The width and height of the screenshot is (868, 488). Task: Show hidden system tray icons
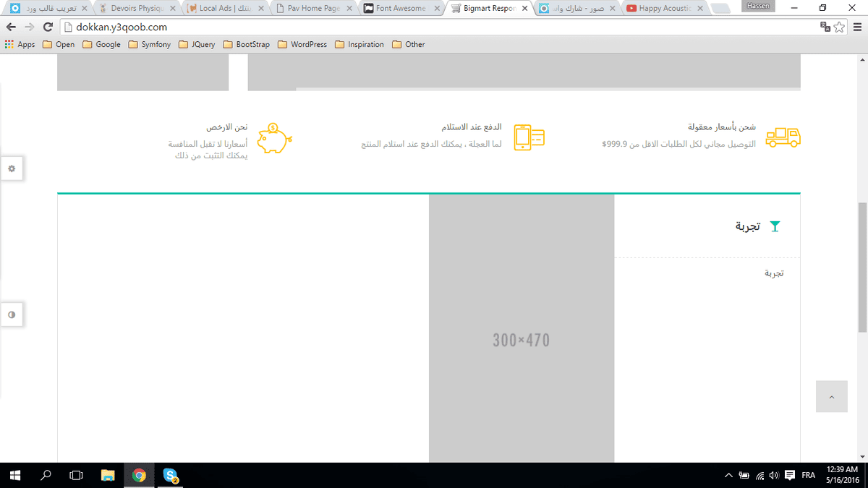pyautogui.click(x=729, y=475)
